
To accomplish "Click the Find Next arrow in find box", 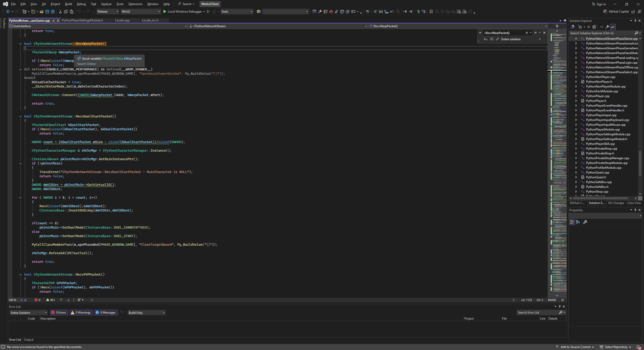I will pos(535,33).
